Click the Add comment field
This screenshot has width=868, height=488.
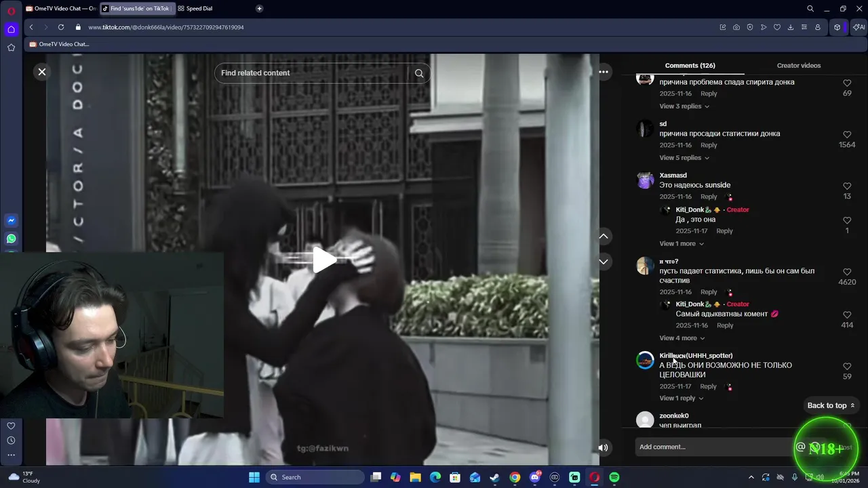click(x=713, y=447)
